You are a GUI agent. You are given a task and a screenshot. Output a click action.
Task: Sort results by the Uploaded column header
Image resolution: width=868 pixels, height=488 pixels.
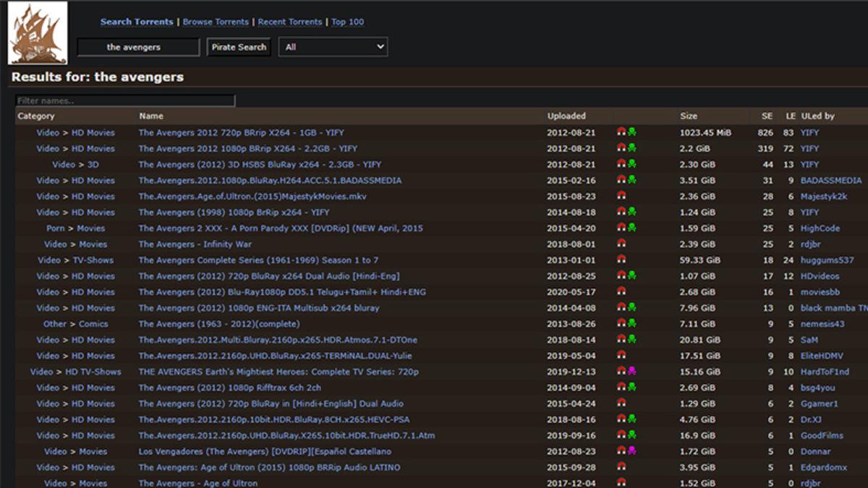566,116
